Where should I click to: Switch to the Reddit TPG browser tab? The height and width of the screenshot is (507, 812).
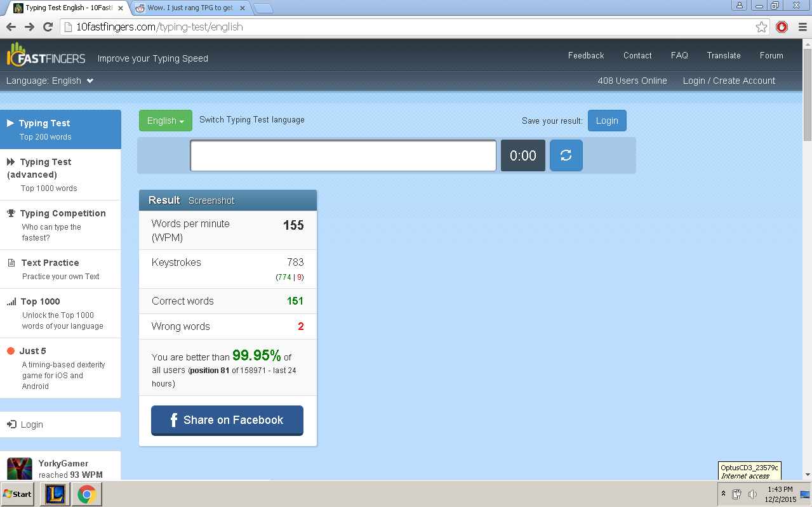[190, 8]
